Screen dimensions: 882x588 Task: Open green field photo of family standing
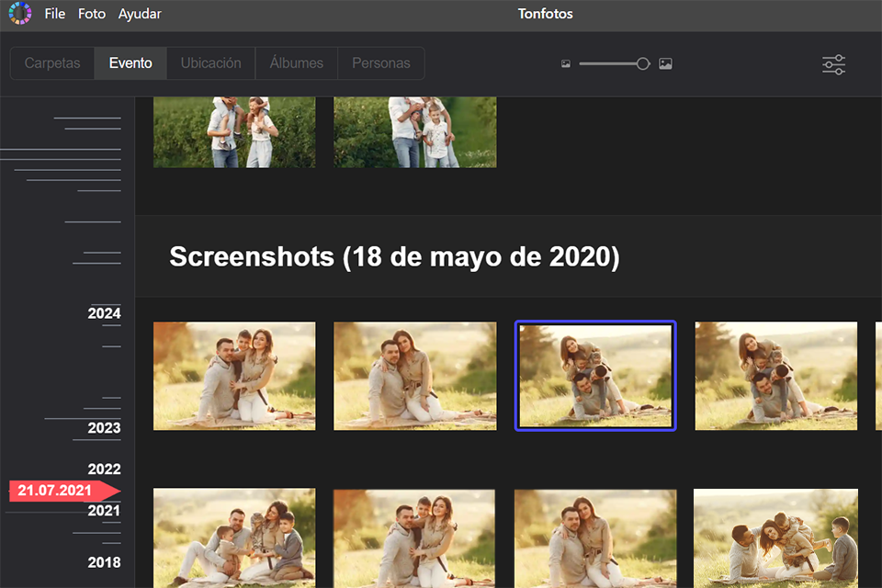point(415,132)
